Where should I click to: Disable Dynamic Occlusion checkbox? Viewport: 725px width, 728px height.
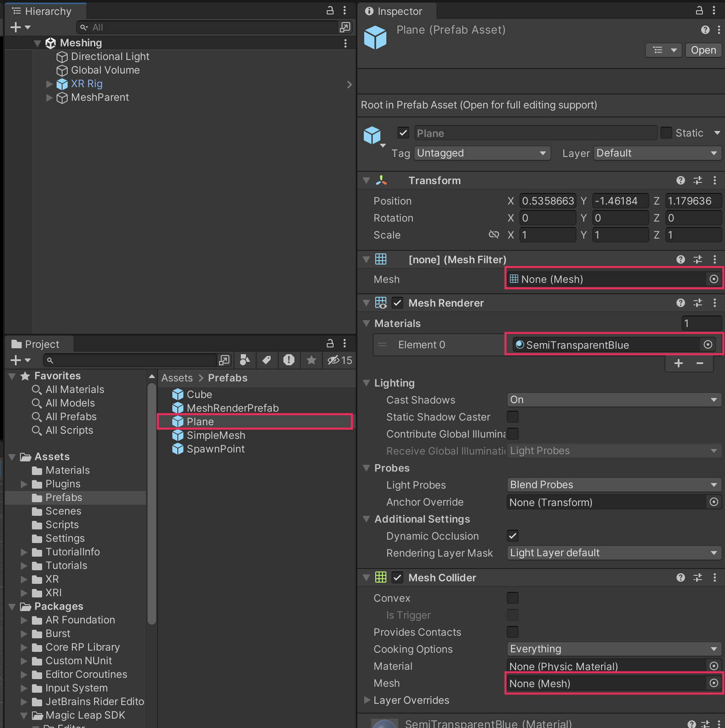[x=513, y=536]
